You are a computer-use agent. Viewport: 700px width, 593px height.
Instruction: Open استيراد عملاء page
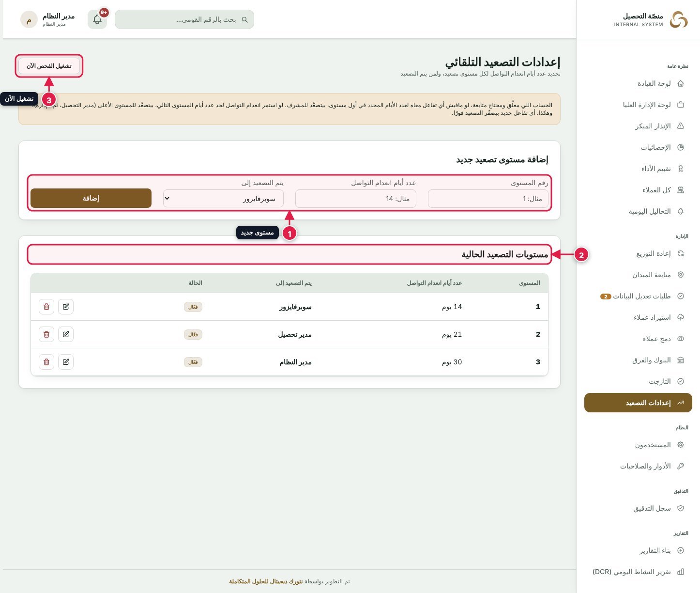[x=638, y=317]
